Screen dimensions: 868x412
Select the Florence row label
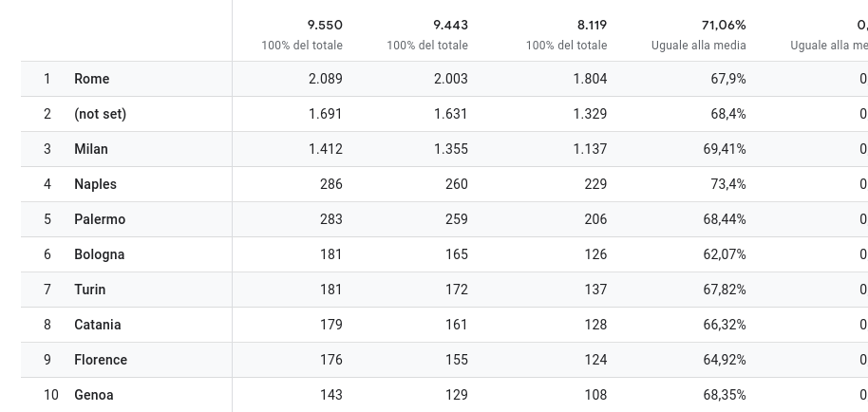(101, 360)
